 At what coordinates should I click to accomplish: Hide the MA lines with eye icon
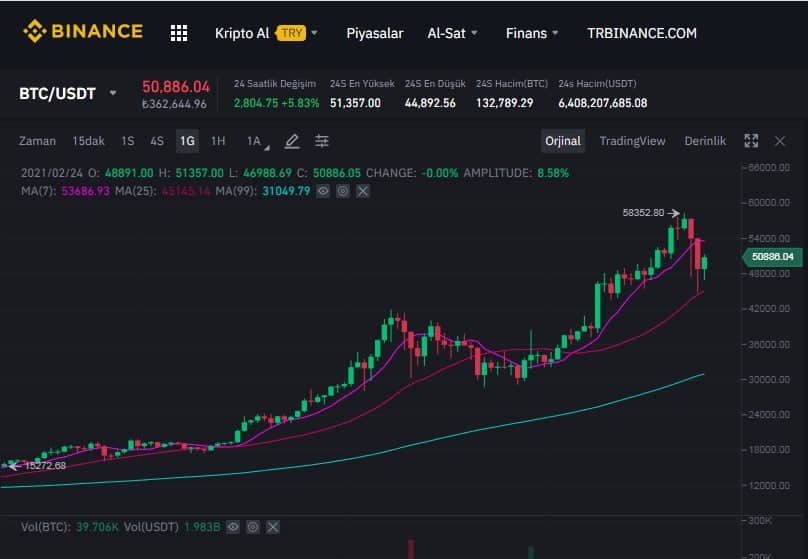click(x=323, y=190)
